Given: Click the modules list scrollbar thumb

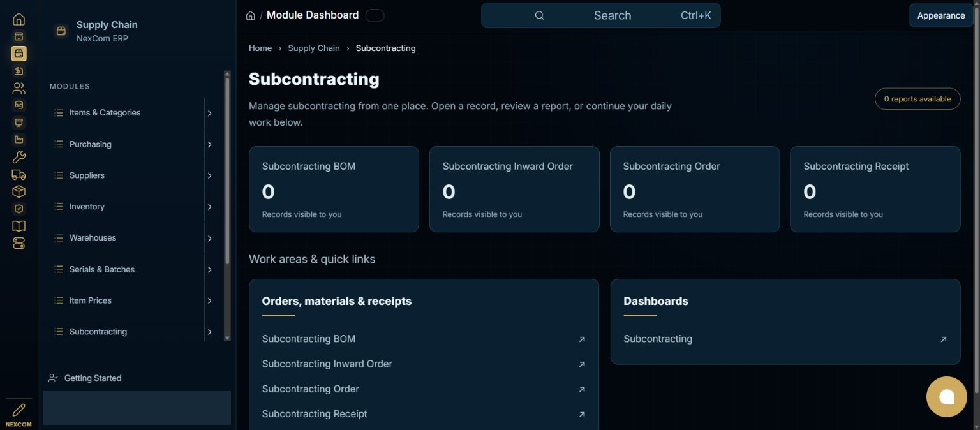Looking at the screenshot, I should pyautogui.click(x=227, y=171).
